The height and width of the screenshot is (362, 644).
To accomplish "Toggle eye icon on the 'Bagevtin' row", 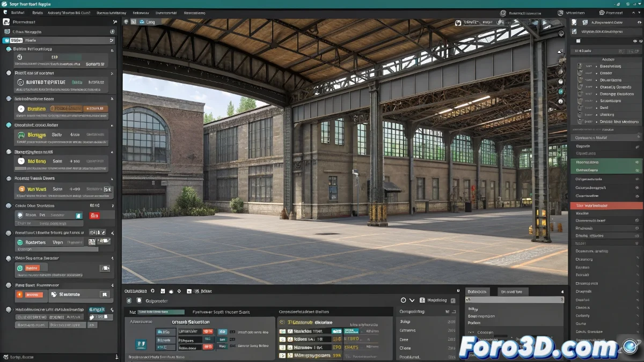I will (637, 146).
